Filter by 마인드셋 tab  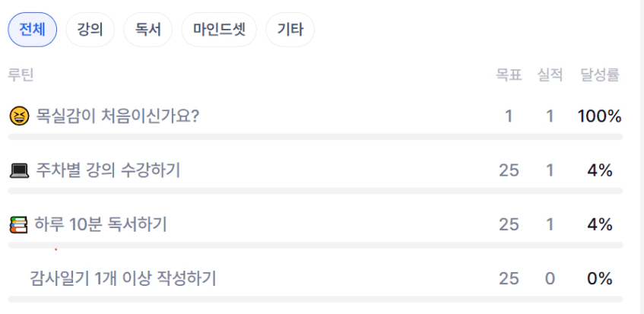(x=219, y=30)
